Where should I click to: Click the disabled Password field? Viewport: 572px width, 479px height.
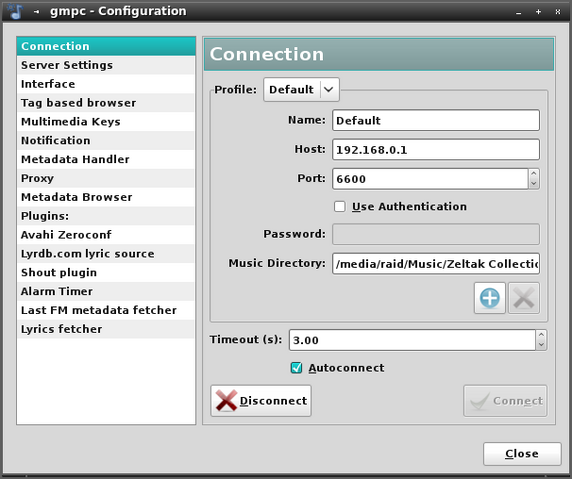(x=436, y=234)
